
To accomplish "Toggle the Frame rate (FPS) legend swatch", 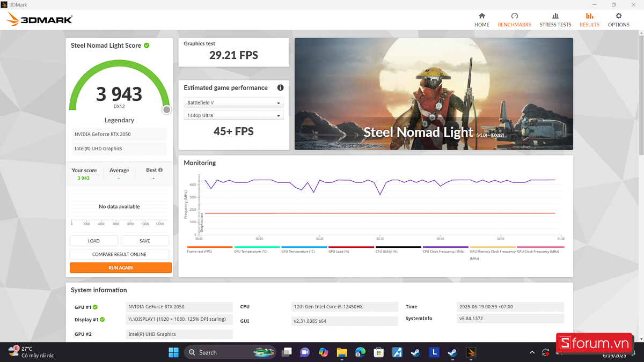I will pos(209,247).
